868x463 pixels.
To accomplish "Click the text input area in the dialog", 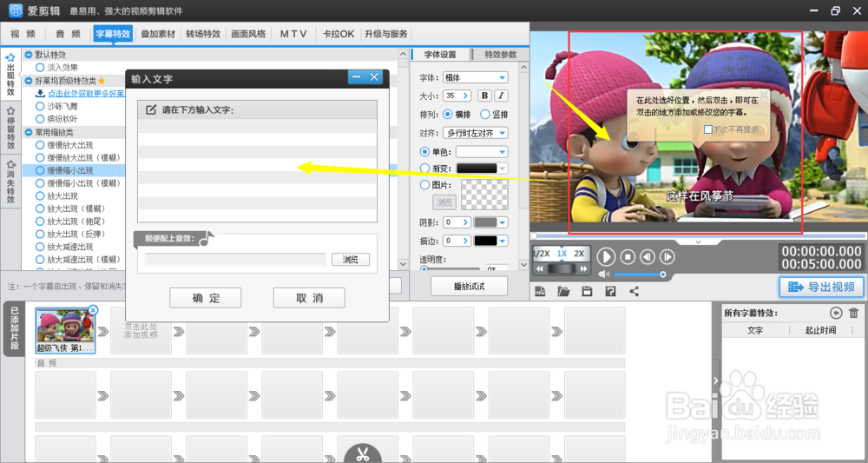I will click(258, 170).
